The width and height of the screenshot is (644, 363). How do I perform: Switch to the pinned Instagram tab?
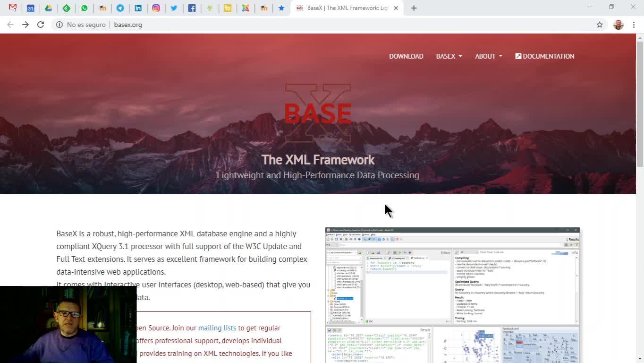[156, 8]
